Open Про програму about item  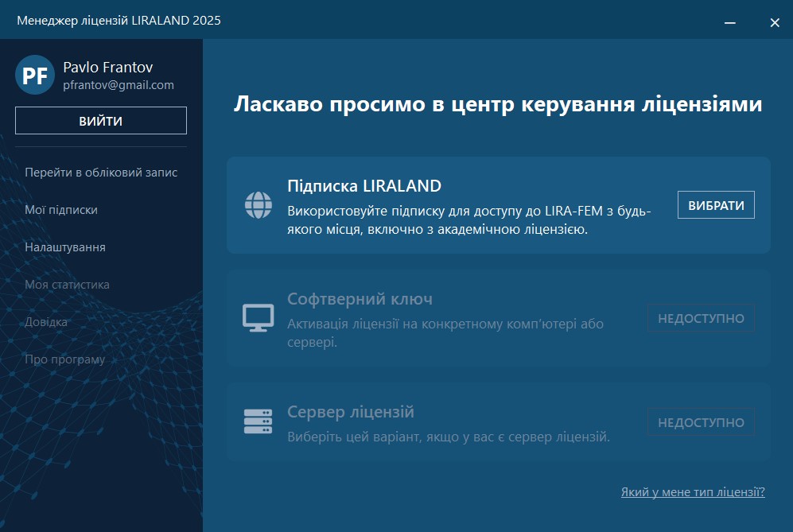click(64, 359)
